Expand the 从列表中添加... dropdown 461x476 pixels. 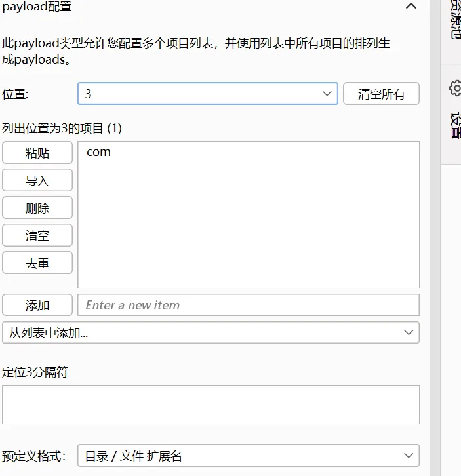point(210,332)
